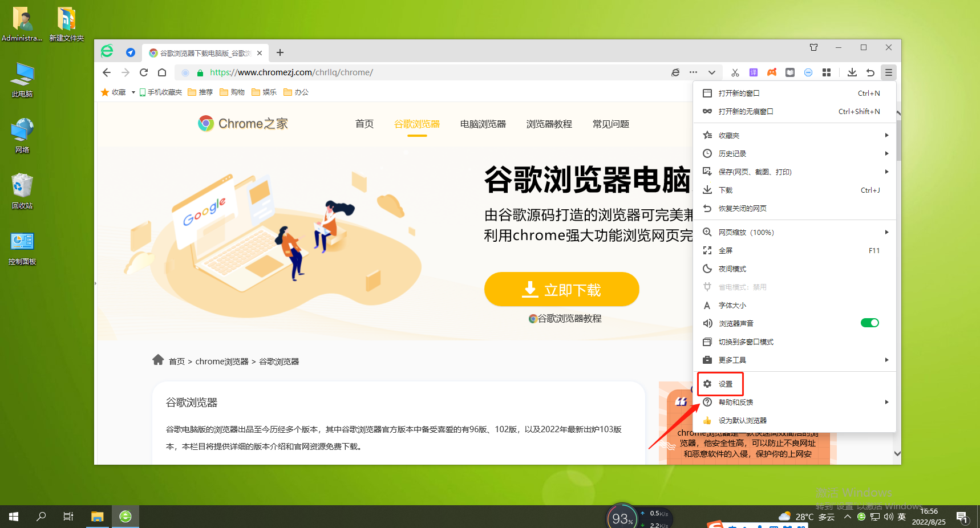The width and height of the screenshot is (980, 528).
Task: Enable 夜间模式 from the menu
Action: point(795,269)
